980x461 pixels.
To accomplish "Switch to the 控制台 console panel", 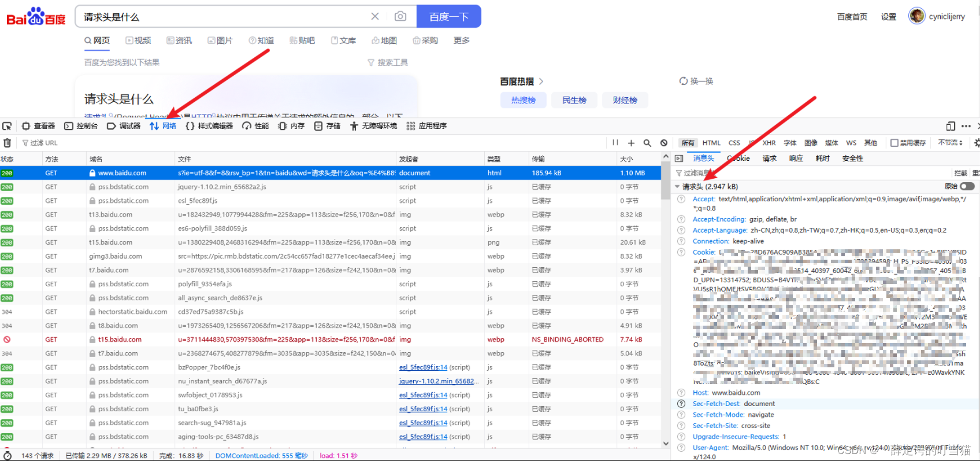I will tap(81, 126).
